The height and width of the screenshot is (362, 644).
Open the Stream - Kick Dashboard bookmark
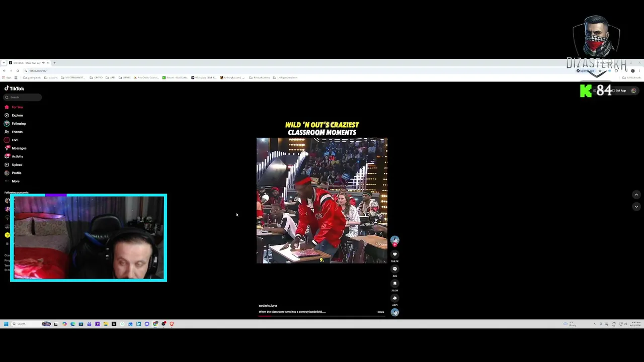pyautogui.click(x=176, y=78)
